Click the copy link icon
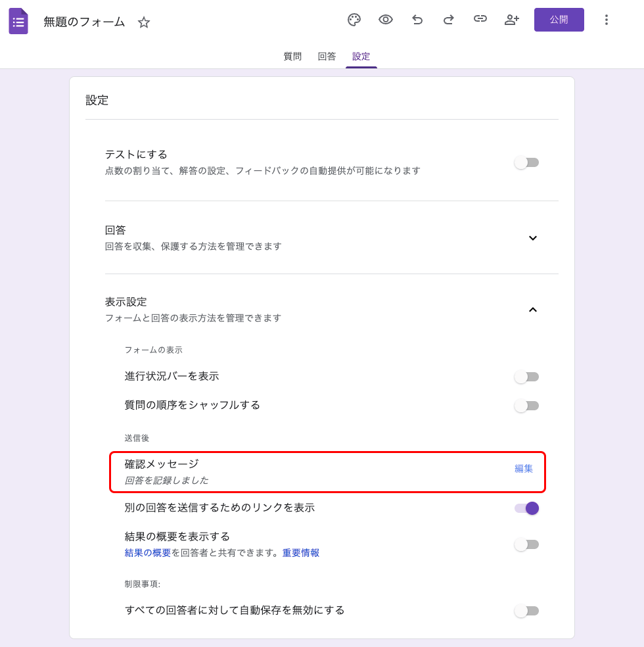The image size is (644, 647). coord(480,20)
